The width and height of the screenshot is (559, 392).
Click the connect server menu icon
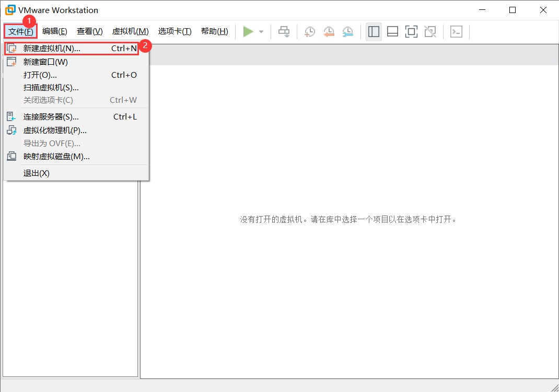[11, 116]
